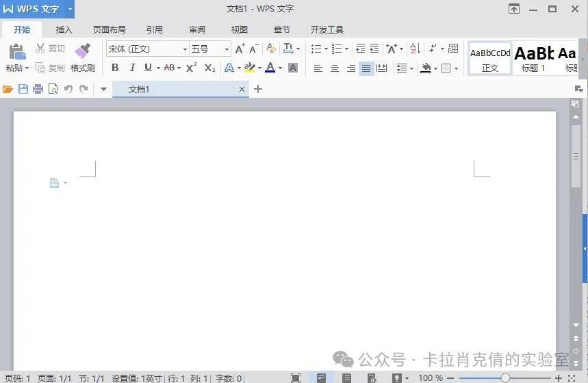Toggle justified paragraph alignment
The height and width of the screenshot is (383, 588).
[366, 68]
